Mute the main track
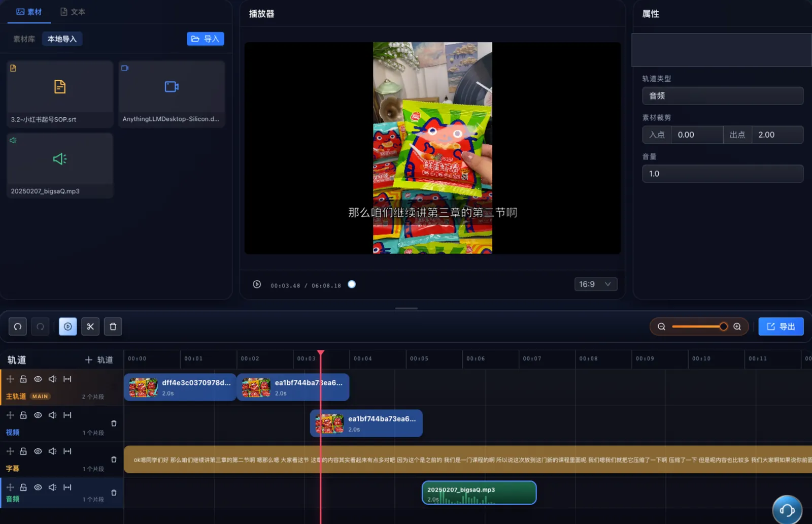The image size is (812, 524). coord(52,379)
